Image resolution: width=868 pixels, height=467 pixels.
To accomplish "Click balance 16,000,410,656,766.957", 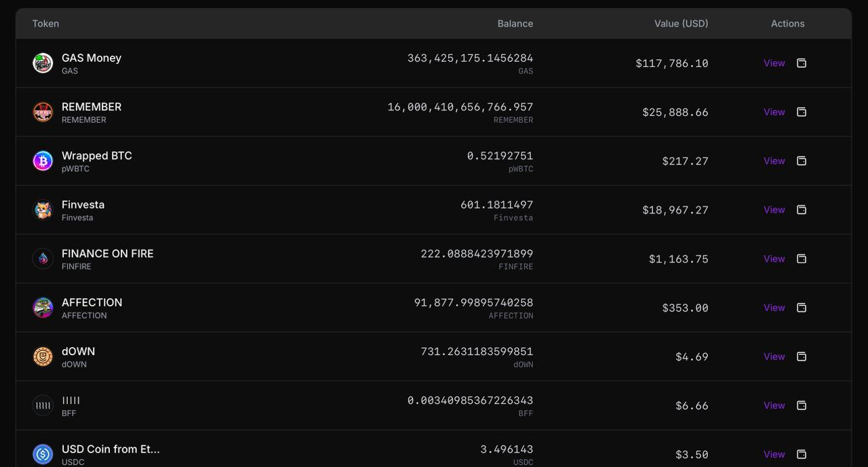I will pyautogui.click(x=460, y=107).
